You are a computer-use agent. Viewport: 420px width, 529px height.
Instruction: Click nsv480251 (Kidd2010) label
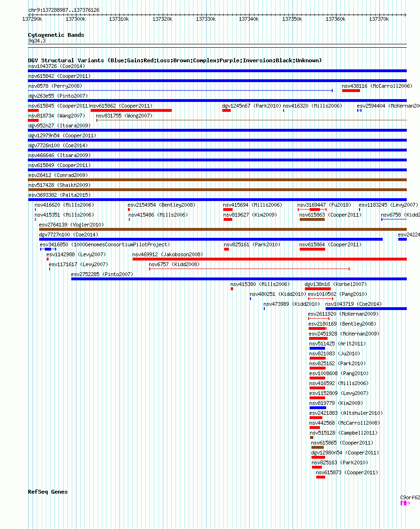click(278, 294)
